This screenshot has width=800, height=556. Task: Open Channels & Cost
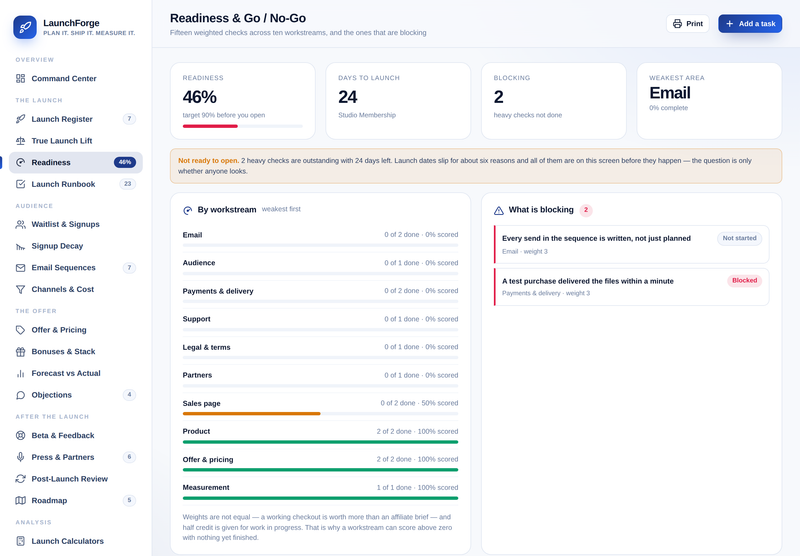click(76, 289)
